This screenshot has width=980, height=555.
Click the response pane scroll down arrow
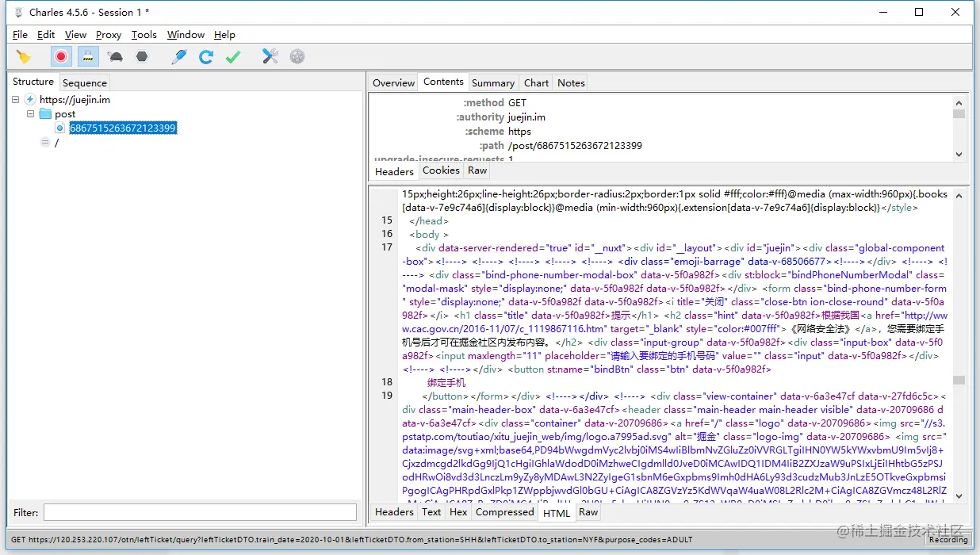click(959, 496)
